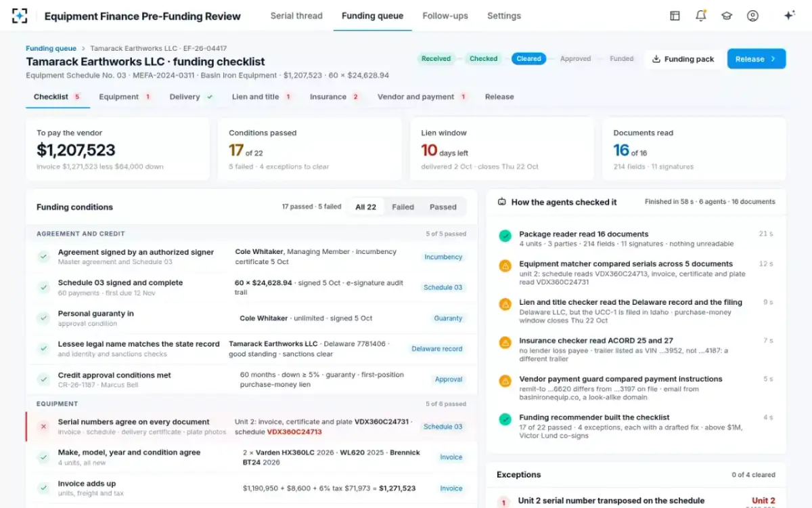Select the Vendor and payment tab

click(x=422, y=97)
